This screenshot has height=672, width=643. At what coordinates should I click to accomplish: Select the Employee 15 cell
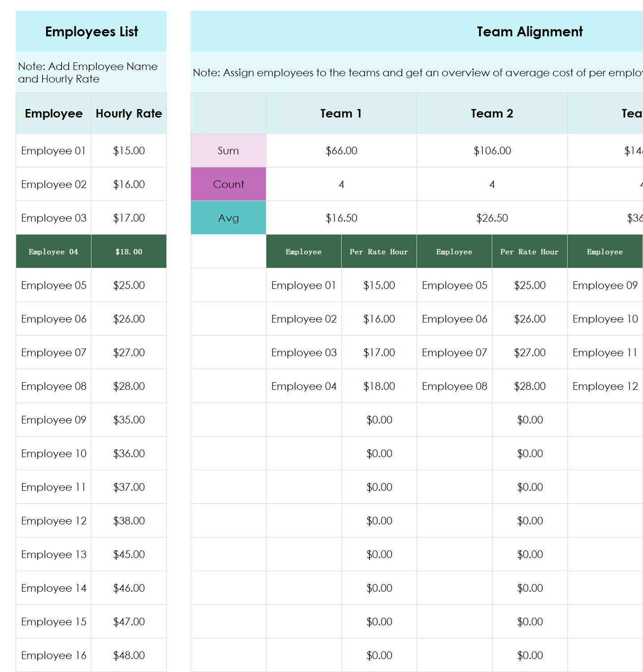[x=54, y=621]
